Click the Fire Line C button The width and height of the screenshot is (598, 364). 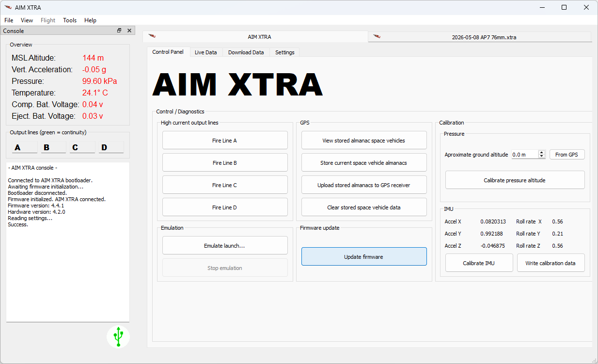pos(225,185)
